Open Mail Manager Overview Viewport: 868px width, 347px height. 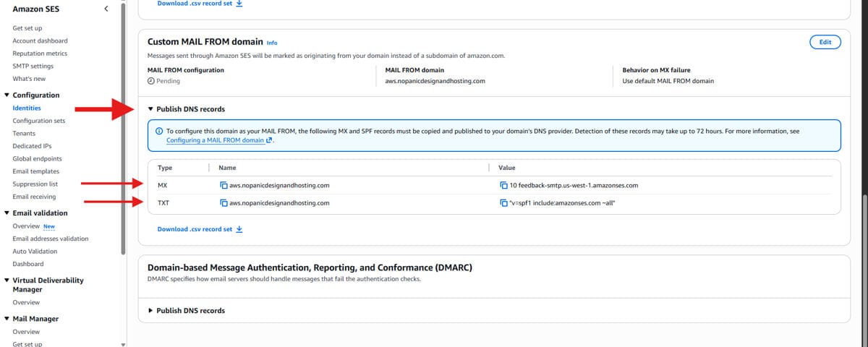[x=26, y=332]
